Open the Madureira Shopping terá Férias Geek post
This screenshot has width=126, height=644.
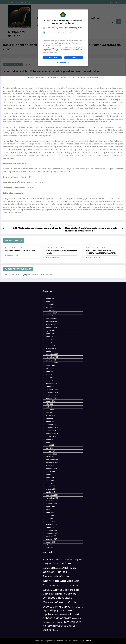click(20, 251)
